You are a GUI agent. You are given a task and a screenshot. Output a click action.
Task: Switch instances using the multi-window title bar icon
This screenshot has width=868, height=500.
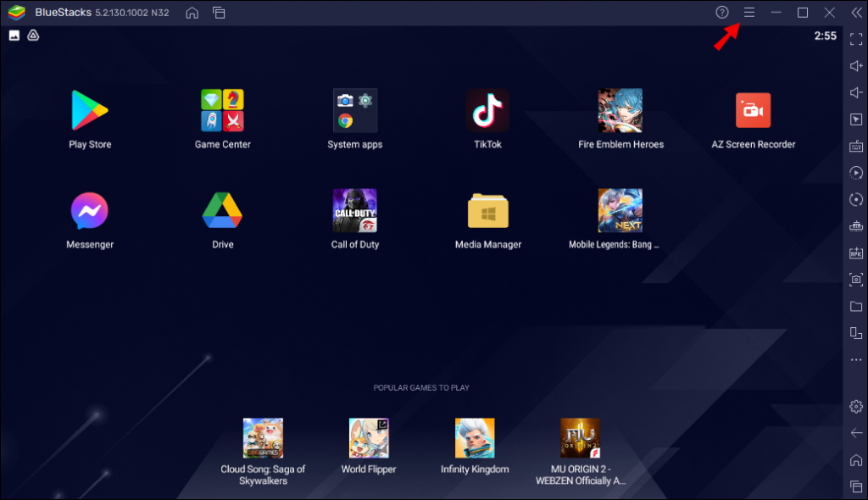click(x=219, y=13)
